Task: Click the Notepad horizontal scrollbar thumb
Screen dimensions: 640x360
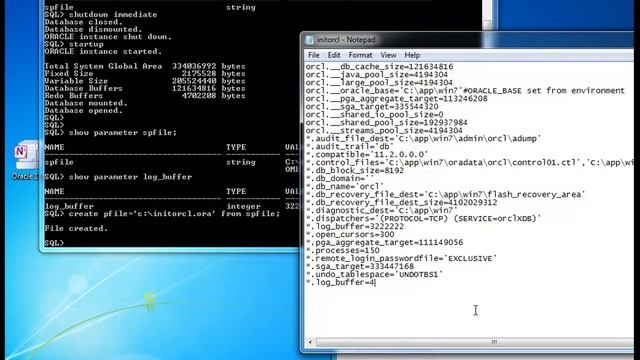Action: (x=494, y=342)
